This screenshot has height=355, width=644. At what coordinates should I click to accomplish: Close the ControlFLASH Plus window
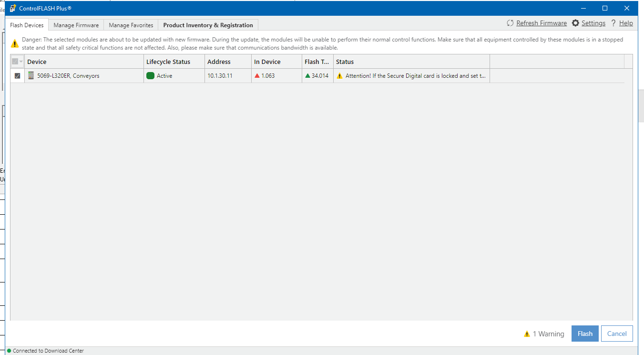pyautogui.click(x=627, y=8)
